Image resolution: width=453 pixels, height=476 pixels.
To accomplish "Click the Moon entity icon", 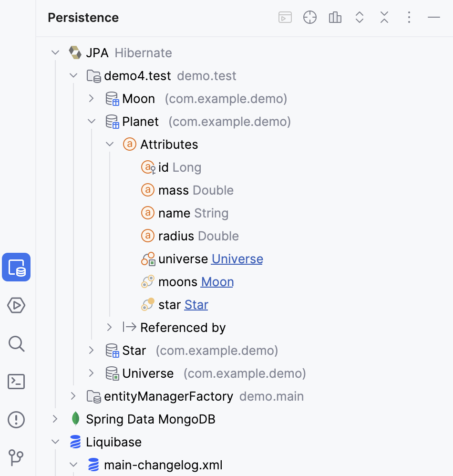I will click(x=112, y=99).
